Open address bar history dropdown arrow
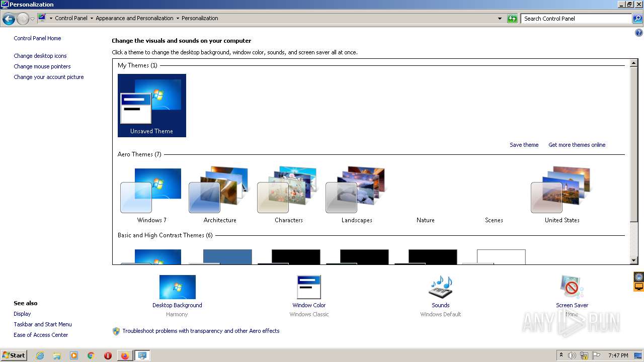This screenshot has height=362, width=644. tap(500, 19)
